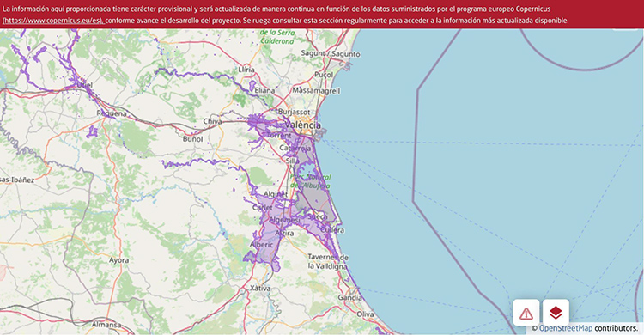This screenshot has width=644, height=335.
Task: Open the warning alerts triangle button
Action: coord(526,313)
